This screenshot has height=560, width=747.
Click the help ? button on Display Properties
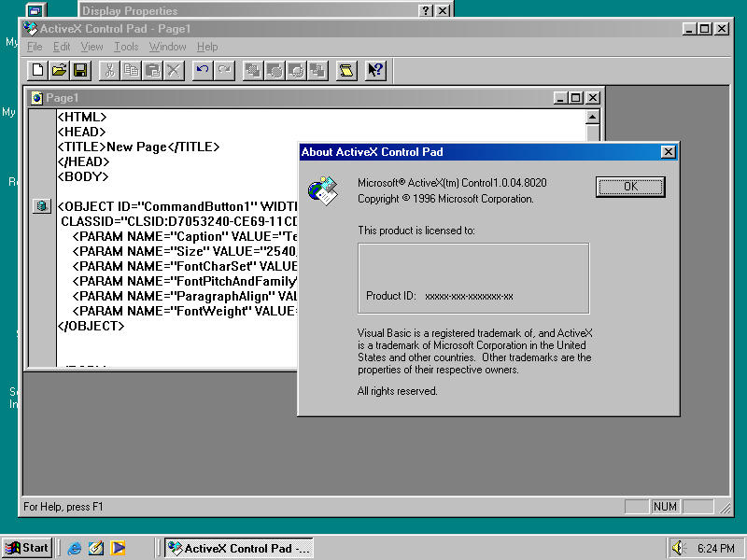(426, 10)
